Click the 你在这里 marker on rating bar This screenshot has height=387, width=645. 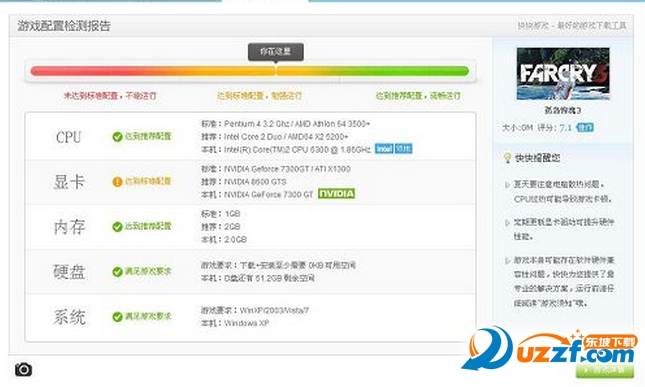coord(276,52)
